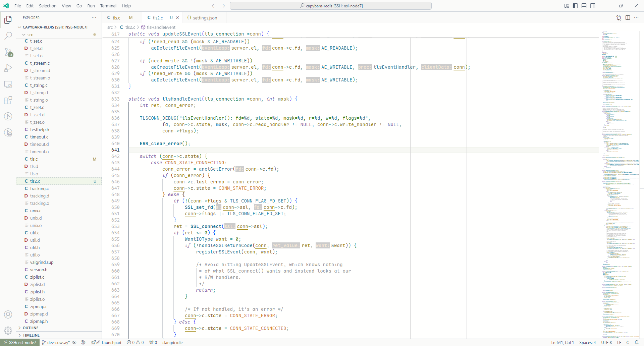This screenshot has width=644, height=346.
Task: Go back using the navigation arrow
Action: point(214,6)
